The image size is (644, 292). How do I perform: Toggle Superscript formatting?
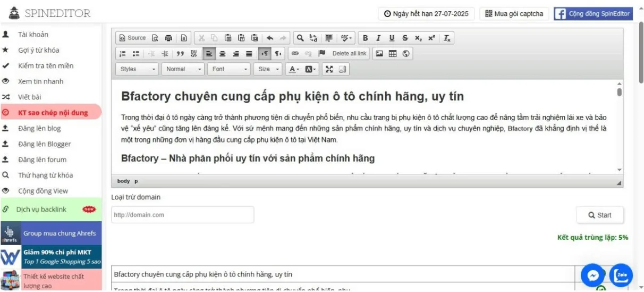(x=431, y=38)
